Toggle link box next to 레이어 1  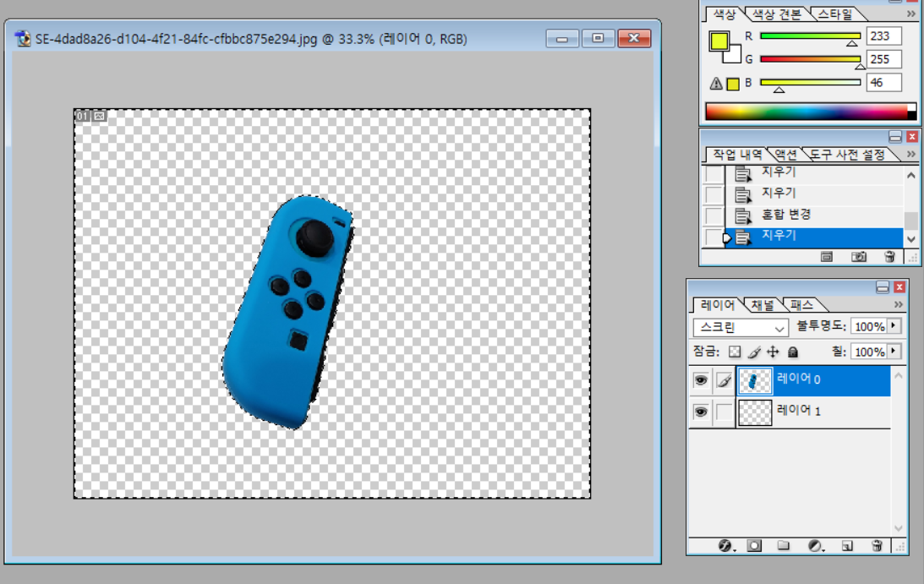point(724,412)
